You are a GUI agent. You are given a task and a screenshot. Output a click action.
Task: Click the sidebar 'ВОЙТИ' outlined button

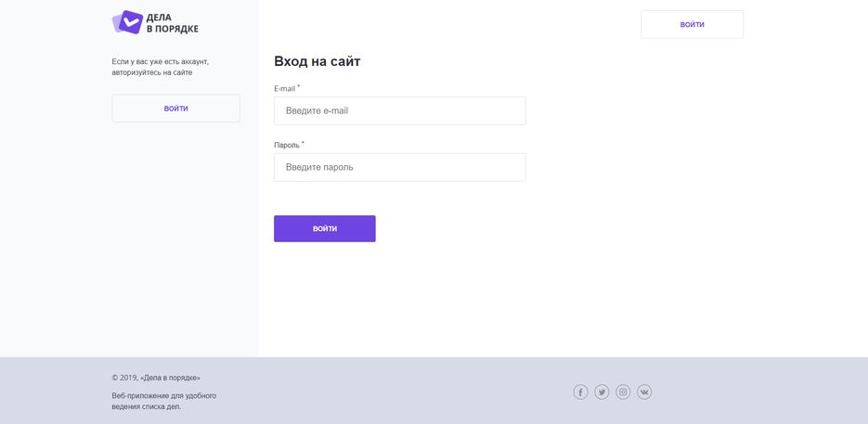(176, 109)
